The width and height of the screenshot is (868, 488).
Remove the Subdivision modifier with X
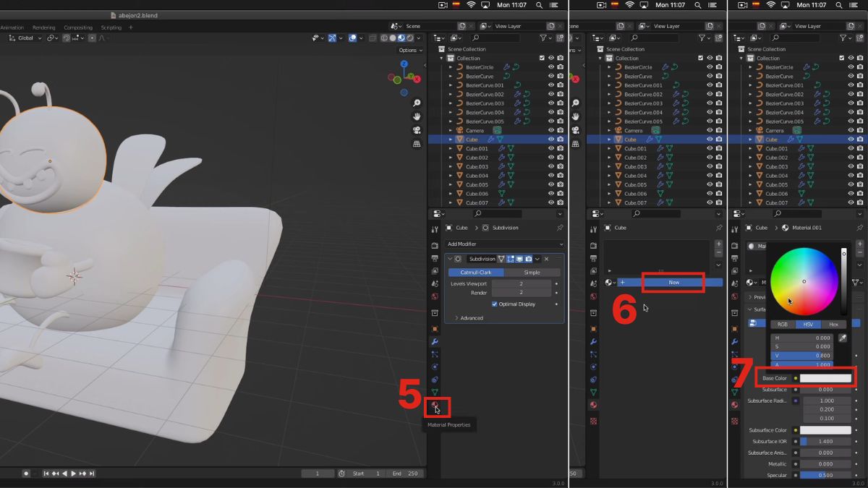[546, 259]
